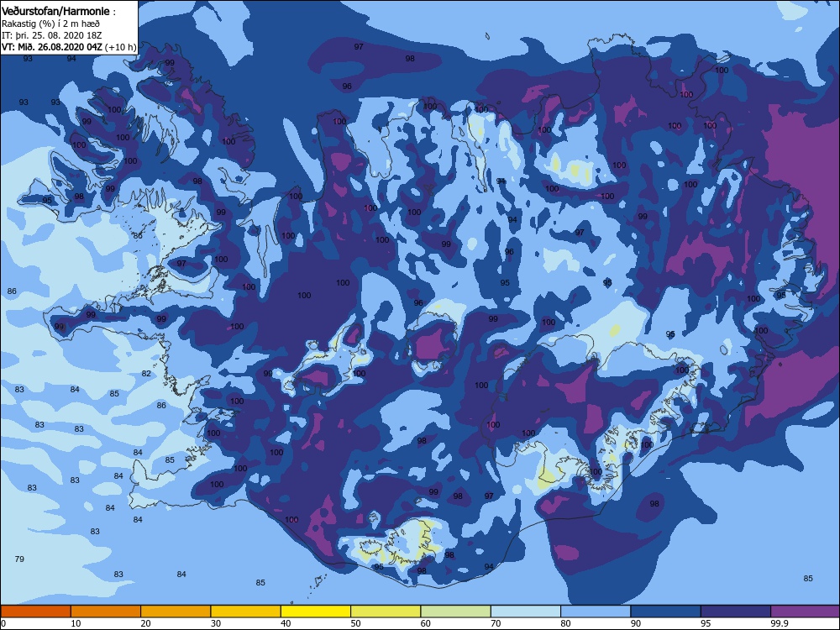This screenshot has width=840, height=630.
Task: Select the navy 95–99.9 legend swatch
Action: pyautogui.click(x=736, y=612)
